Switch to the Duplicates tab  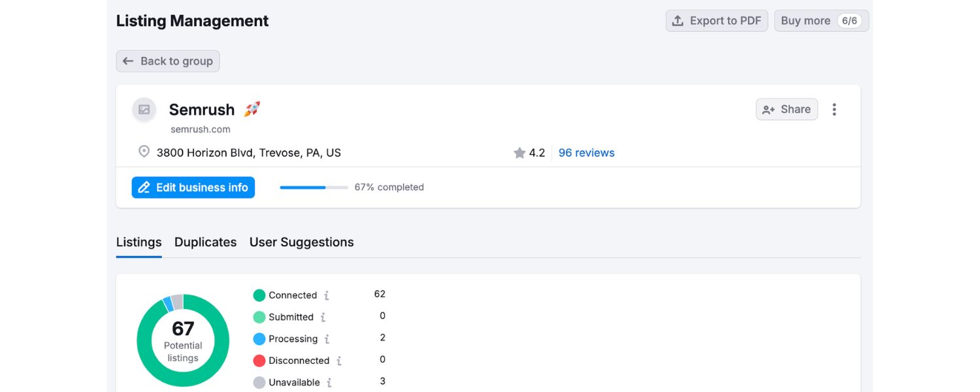pyautogui.click(x=205, y=242)
